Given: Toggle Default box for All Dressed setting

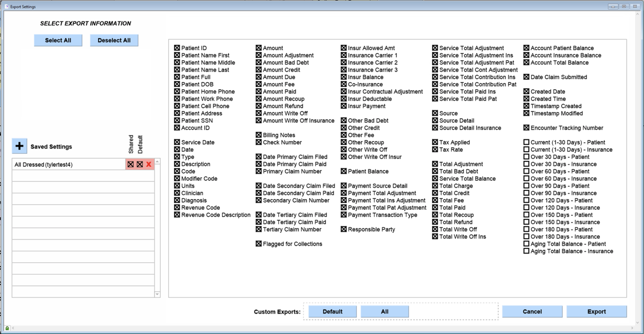Looking at the screenshot, I should tap(139, 164).
